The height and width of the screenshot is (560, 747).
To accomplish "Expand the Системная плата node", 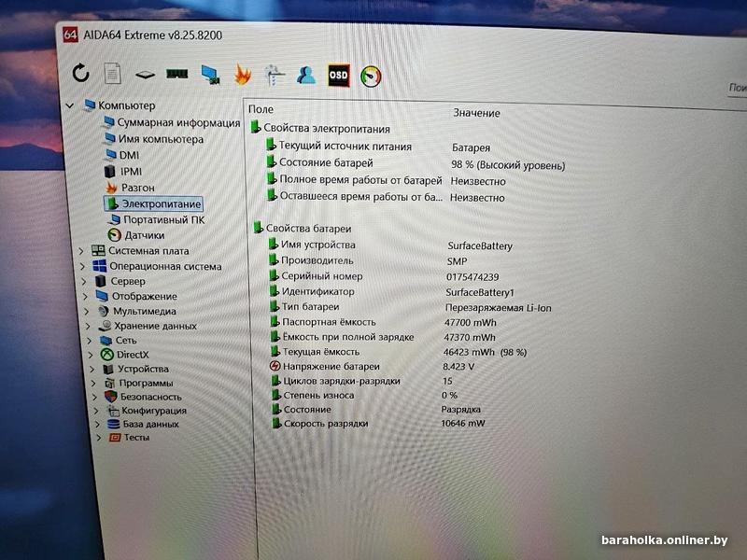I will point(81,250).
